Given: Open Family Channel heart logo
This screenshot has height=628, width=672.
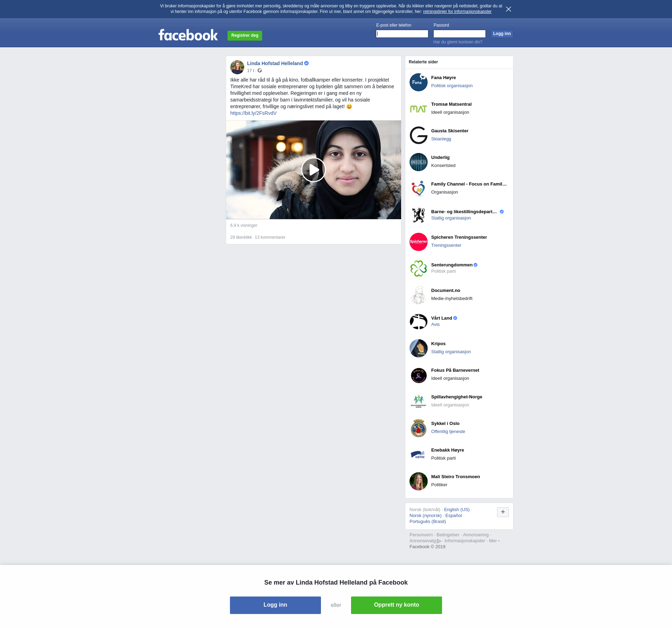Looking at the screenshot, I should 419,189.
